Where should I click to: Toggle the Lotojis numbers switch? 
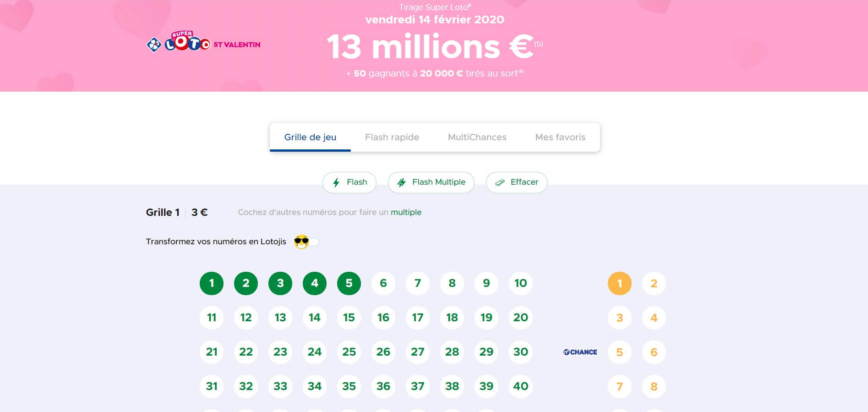click(307, 242)
